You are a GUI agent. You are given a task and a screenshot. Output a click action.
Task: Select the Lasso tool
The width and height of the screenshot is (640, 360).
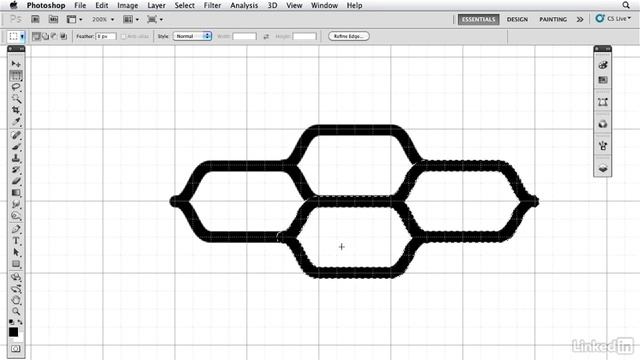[x=16, y=87]
